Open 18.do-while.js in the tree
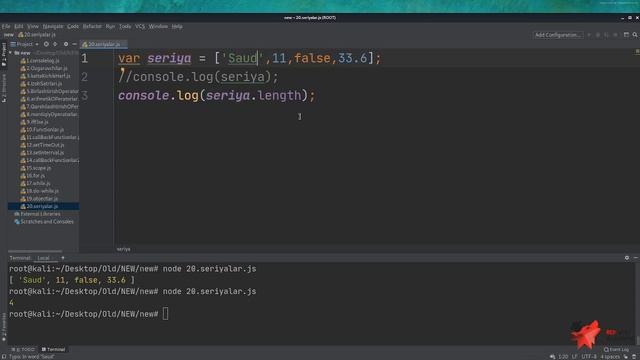Screen dimensions: 640x360 coord(40,191)
